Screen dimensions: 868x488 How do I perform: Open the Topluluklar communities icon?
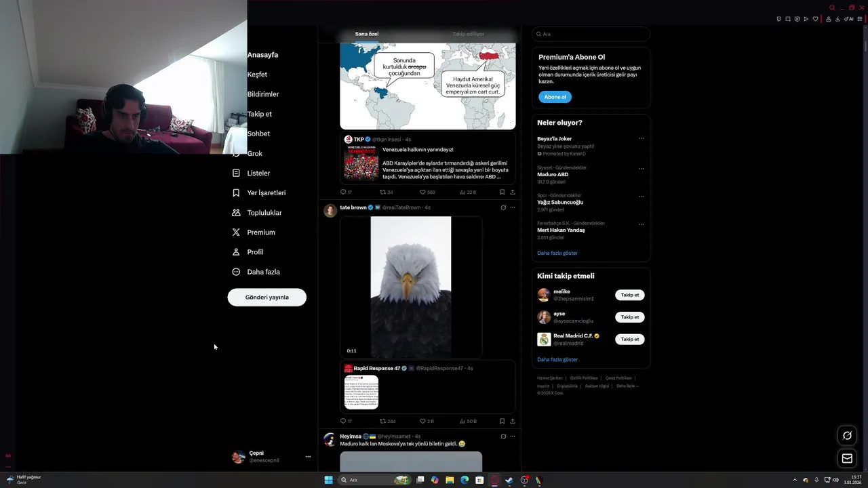[236, 212]
